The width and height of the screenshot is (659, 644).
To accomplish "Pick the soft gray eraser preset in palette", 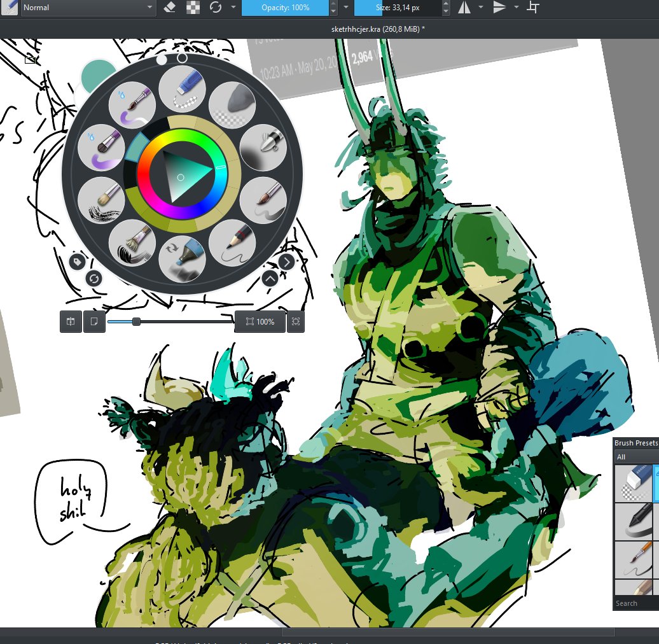I will click(x=232, y=105).
